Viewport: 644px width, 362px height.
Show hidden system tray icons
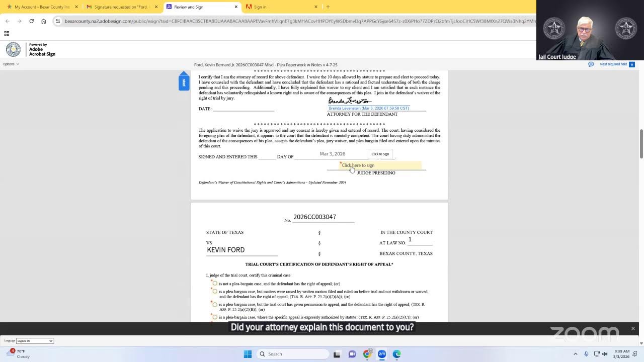point(575,354)
